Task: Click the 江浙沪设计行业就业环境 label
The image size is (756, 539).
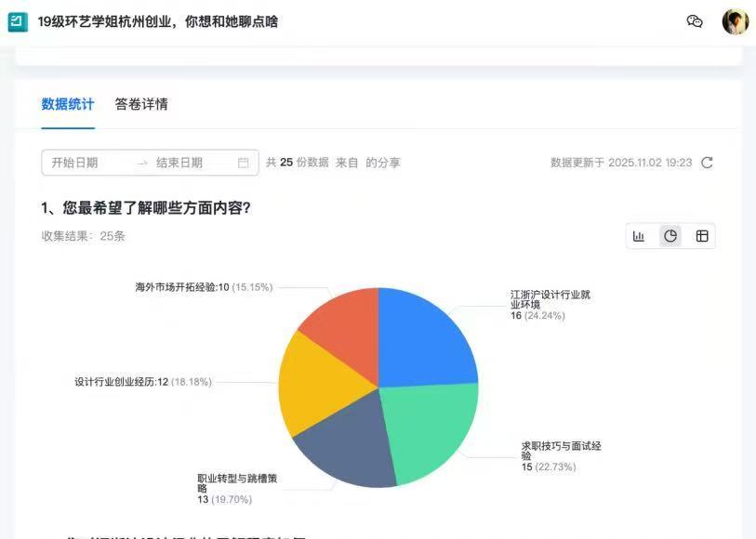Action: (x=550, y=299)
